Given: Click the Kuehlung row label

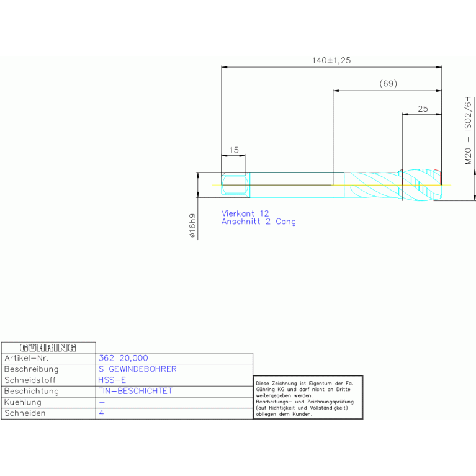Looking at the screenshot, I should coord(23,402).
